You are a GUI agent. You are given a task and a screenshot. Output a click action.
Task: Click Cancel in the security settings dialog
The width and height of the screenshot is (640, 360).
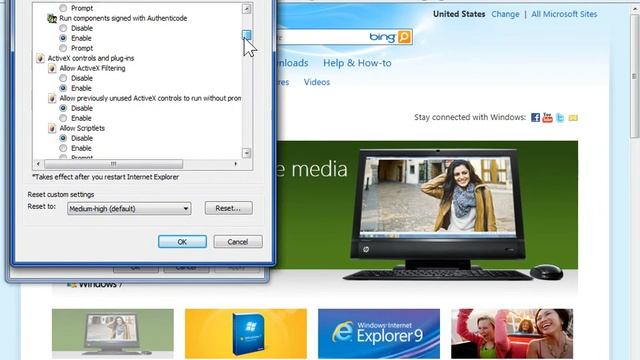(238, 242)
